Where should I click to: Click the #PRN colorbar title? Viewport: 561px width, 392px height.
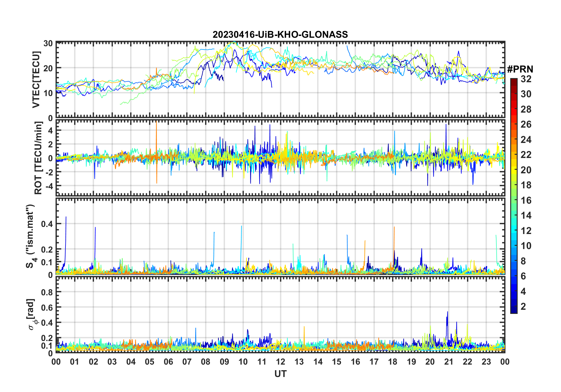coord(520,69)
